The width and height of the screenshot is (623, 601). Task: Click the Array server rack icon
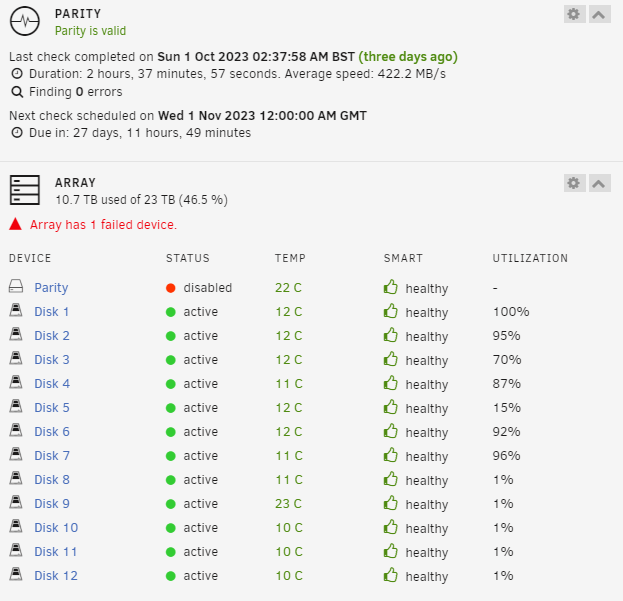(25, 190)
